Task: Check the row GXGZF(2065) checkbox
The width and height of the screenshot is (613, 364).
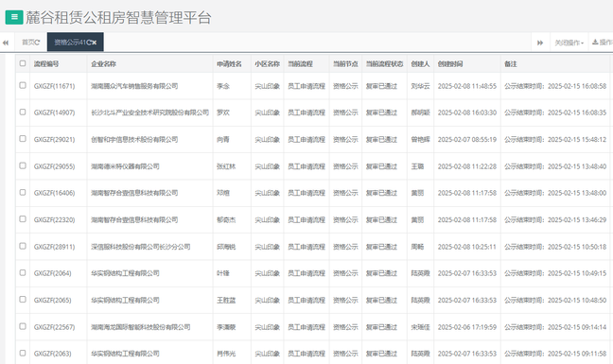Action: coord(23,300)
